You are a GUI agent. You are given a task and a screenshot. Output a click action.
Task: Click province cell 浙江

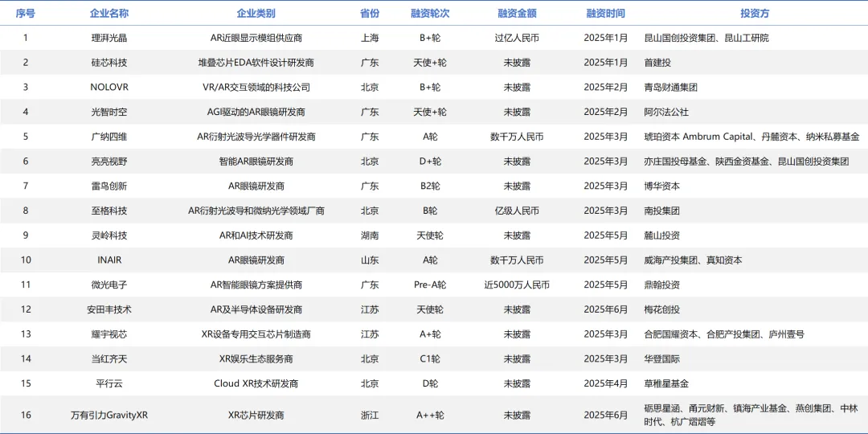[370, 416]
